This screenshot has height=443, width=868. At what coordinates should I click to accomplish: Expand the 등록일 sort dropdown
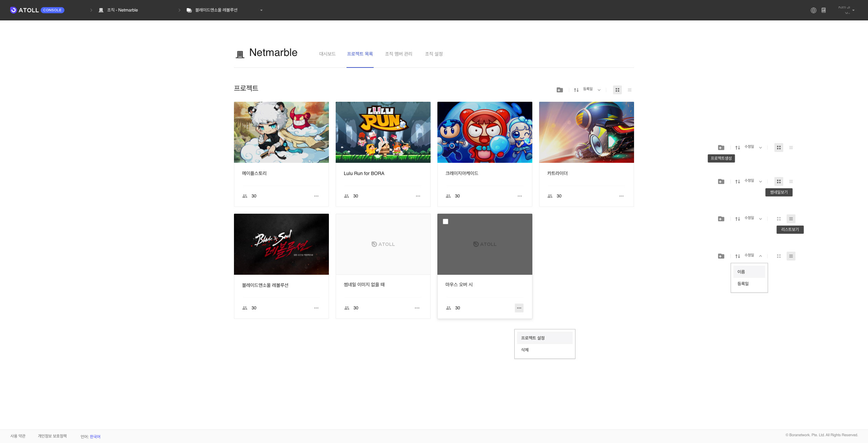pos(599,90)
